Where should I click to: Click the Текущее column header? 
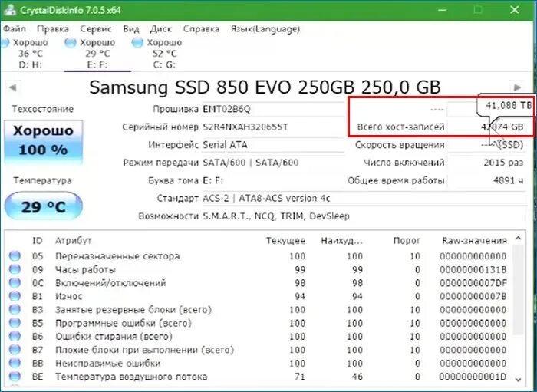[x=285, y=241]
